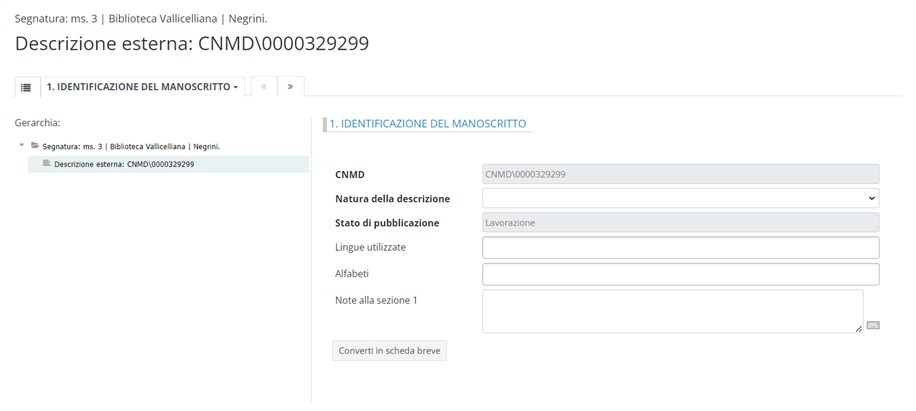Collapse the Segnatura ms. 3 tree node
This screenshot has height=411, width=916.
pyautogui.click(x=22, y=146)
